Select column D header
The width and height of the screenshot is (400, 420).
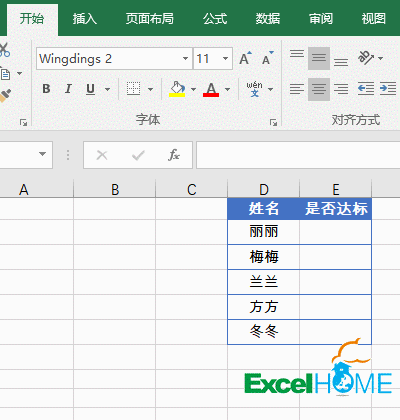(264, 189)
